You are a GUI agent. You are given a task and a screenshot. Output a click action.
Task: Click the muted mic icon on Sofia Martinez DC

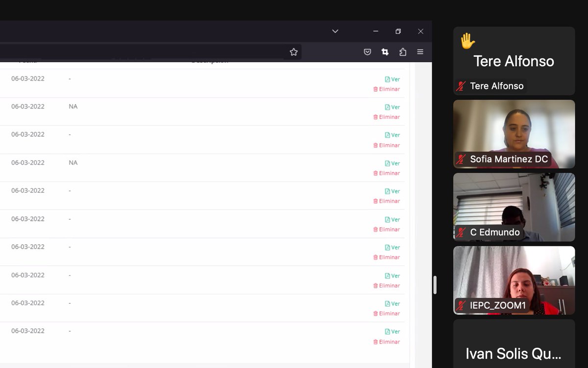461,159
